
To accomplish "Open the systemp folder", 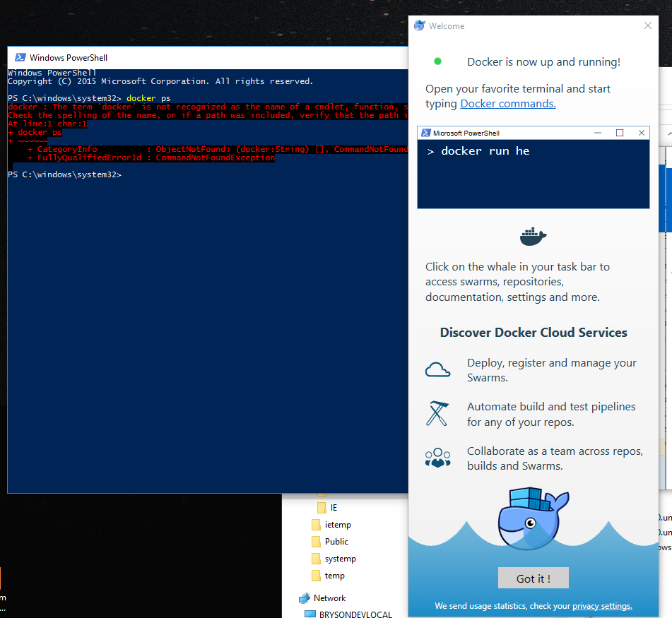I will (338, 558).
